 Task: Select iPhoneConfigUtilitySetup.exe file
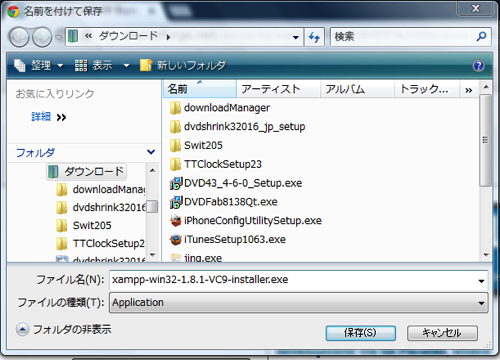[x=246, y=221]
